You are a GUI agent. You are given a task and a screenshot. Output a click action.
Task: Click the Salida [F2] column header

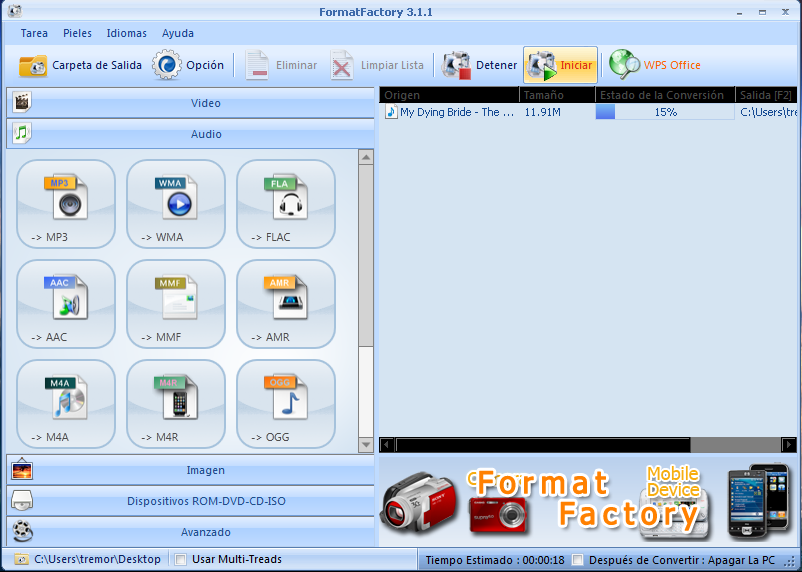pyautogui.click(x=766, y=95)
